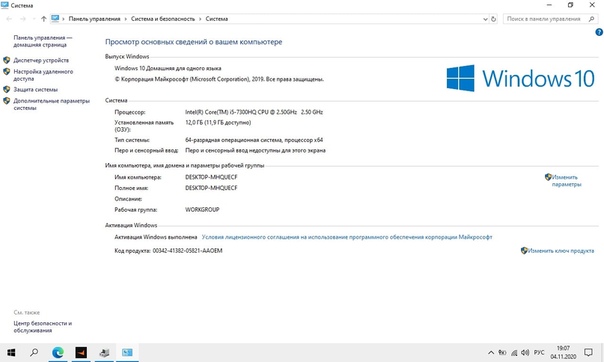
Task: Open Центр безопасности и обслуживания link
Action: click(x=43, y=327)
